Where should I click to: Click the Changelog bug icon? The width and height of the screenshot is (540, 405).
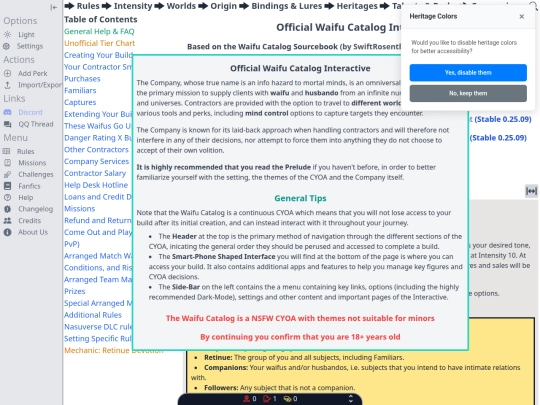(x=7, y=209)
